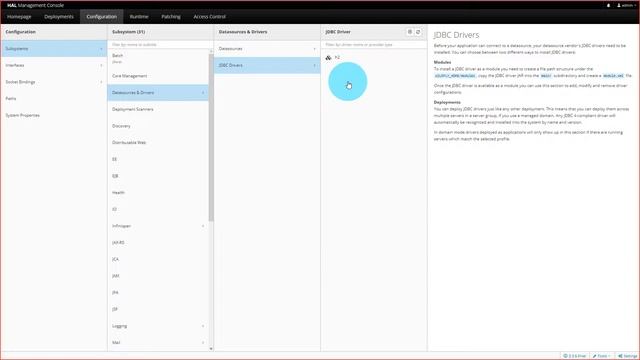Select the Deployment Scanners subsystem
The height and width of the screenshot is (360, 640).
(158, 109)
